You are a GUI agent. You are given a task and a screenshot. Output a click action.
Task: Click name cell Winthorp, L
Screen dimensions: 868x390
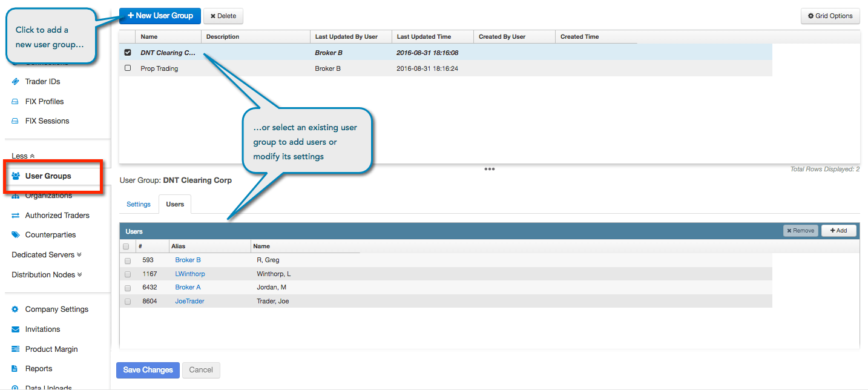pyautogui.click(x=274, y=274)
